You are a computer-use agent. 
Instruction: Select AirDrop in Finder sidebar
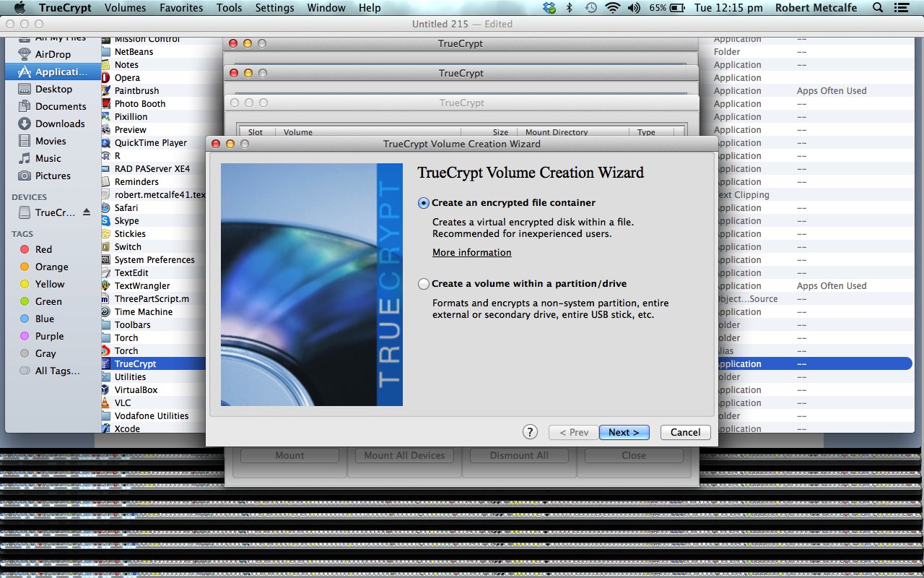53,54
